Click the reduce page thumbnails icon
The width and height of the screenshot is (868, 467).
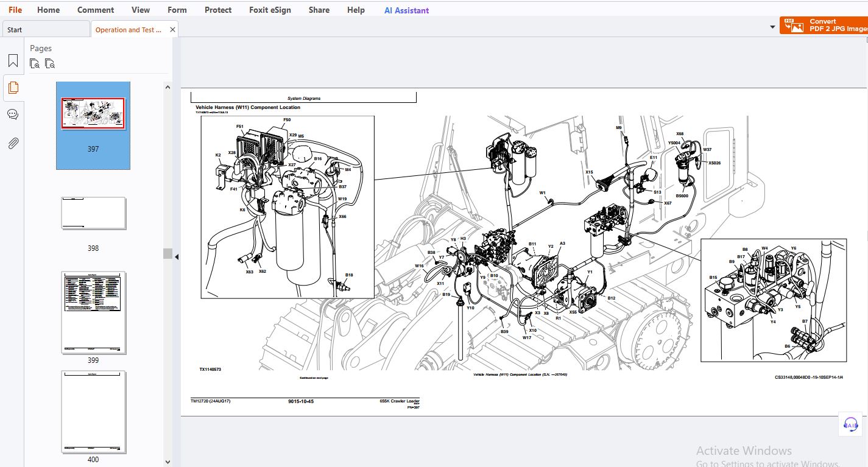pos(50,63)
